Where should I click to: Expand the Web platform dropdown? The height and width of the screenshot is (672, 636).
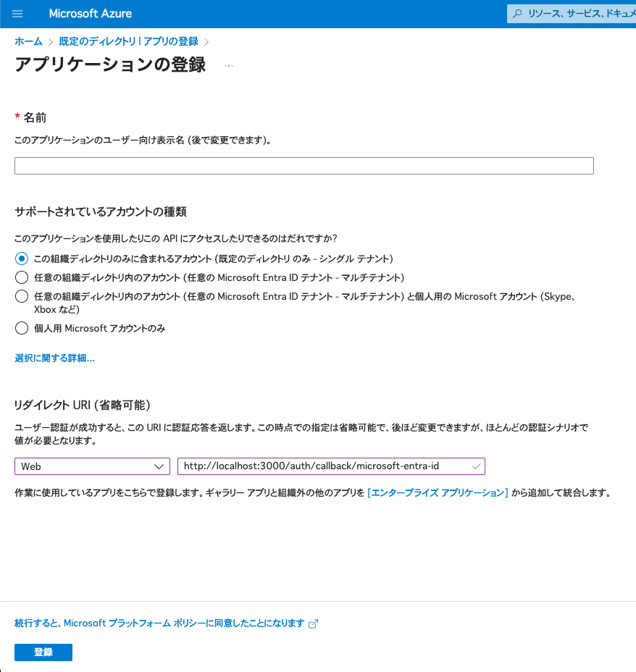click(92, 466)
